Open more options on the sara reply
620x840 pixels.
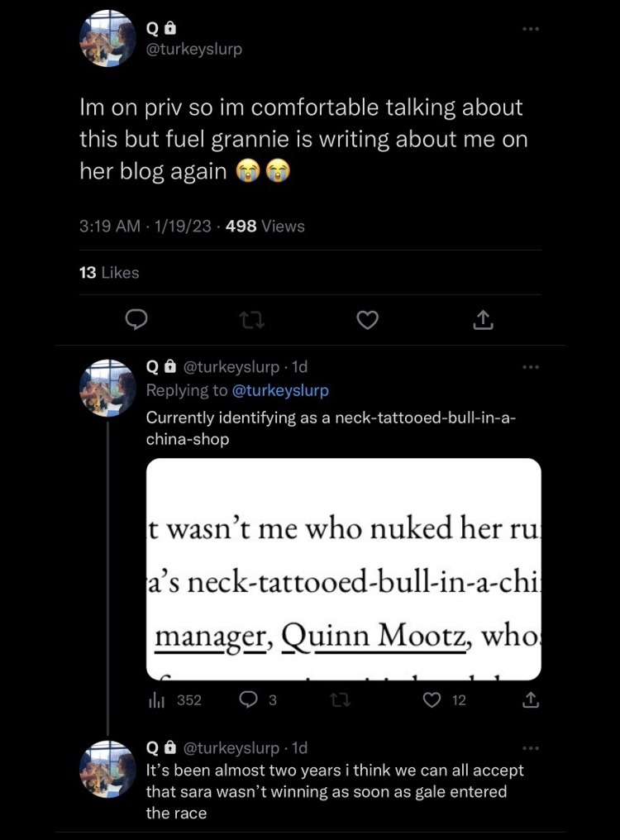coord(531,748)
